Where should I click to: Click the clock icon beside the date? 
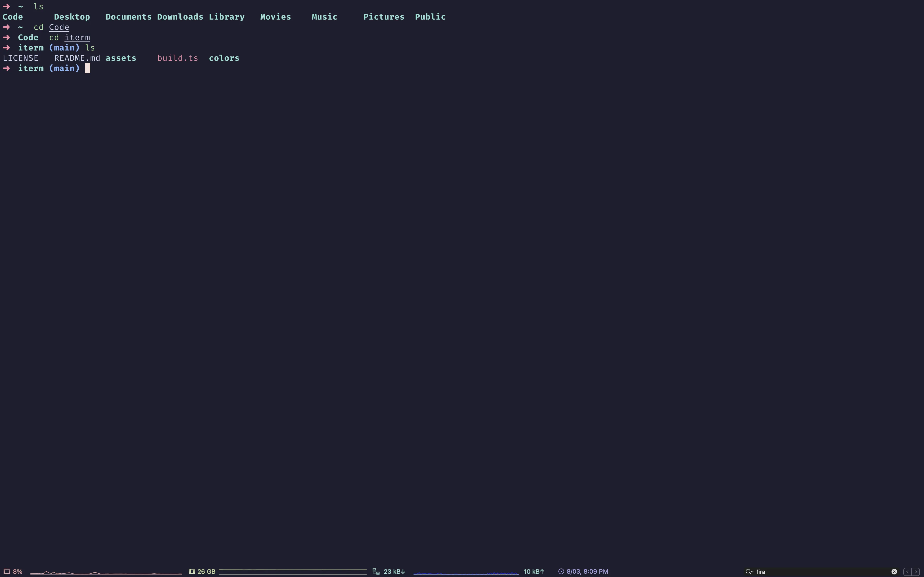click(561, 571)
